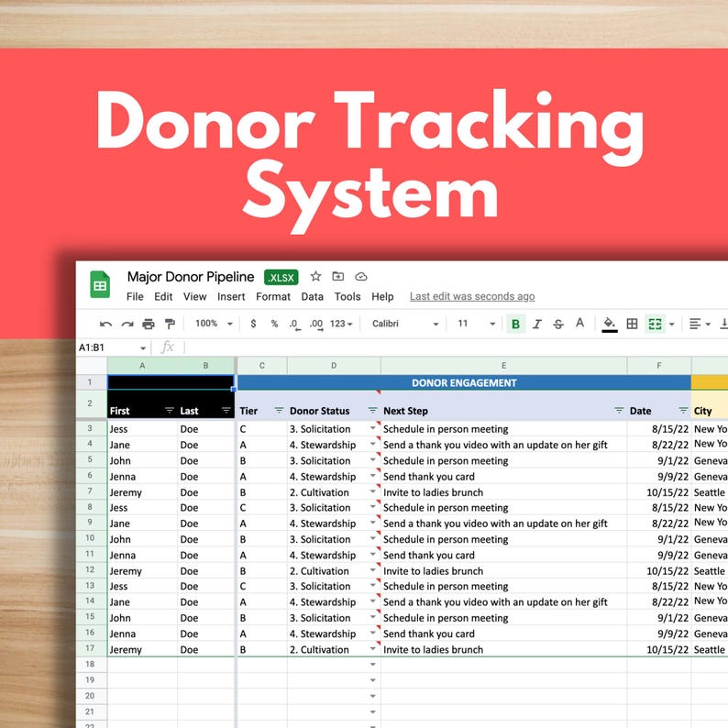Click the .XLSX file format badge

[281, 277]
